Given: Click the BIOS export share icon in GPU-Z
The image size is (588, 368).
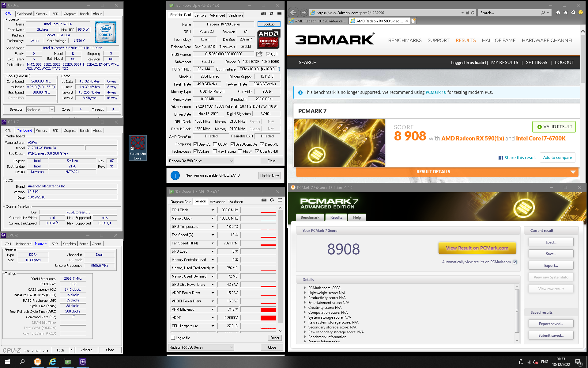Looking at the screenshot, I should point(259,54).
